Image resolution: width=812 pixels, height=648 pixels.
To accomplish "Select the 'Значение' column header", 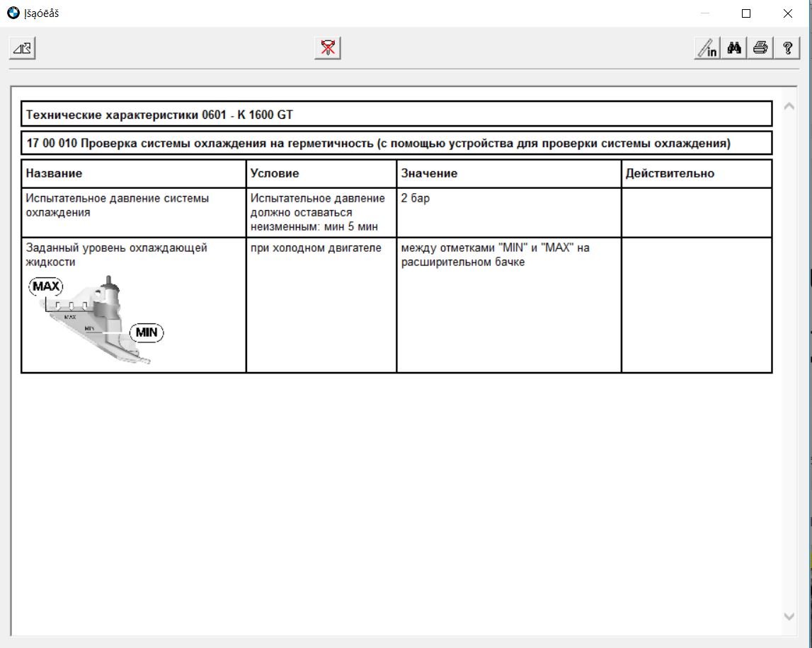I will point(429,173).
